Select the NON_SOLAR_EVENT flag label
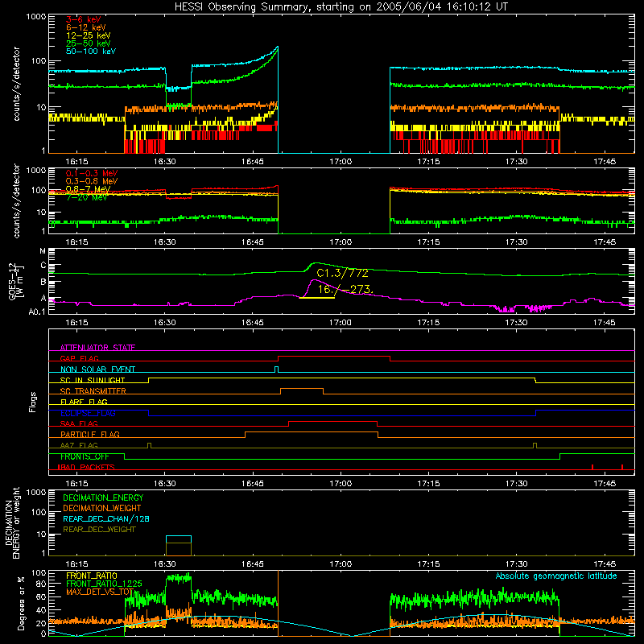The height and width of the screenshot is (644, 644). [97, 369]
